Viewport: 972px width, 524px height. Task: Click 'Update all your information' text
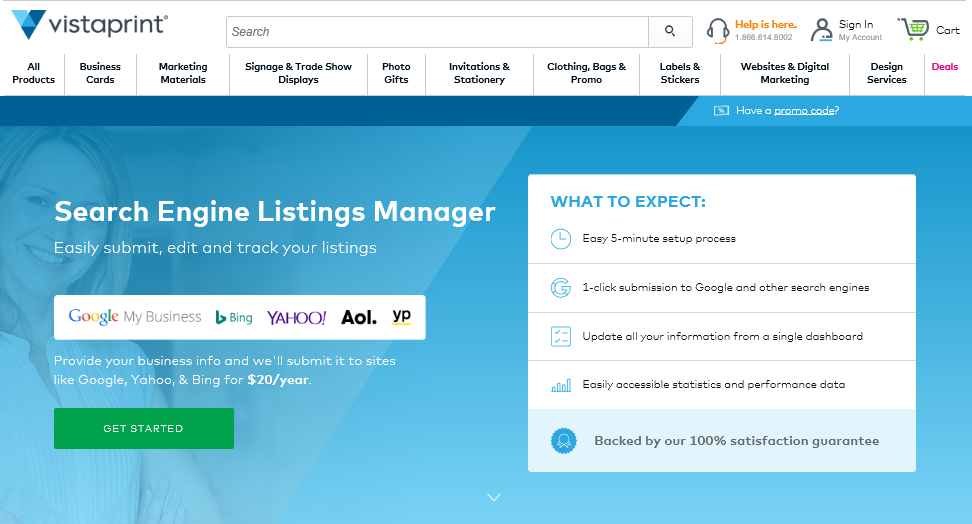[x=723, y=336]
